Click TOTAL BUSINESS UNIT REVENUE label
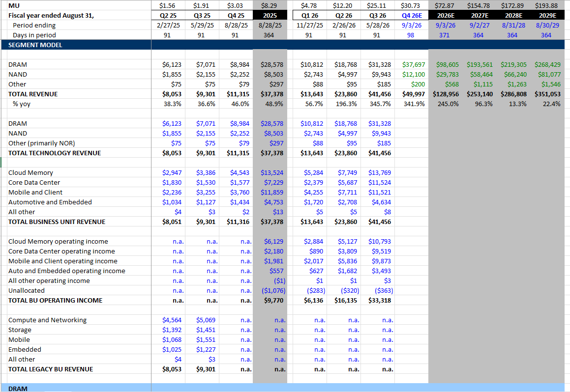 point(57,222)
